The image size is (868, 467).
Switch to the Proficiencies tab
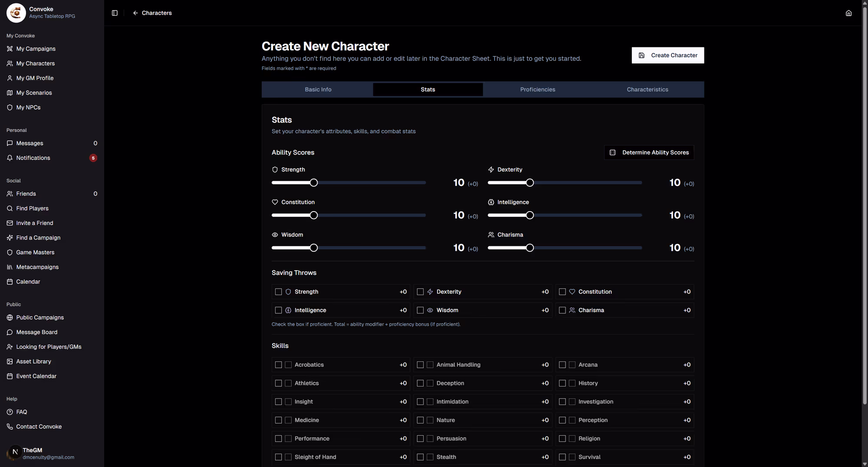pyautogui.click(x=538, y=89)
